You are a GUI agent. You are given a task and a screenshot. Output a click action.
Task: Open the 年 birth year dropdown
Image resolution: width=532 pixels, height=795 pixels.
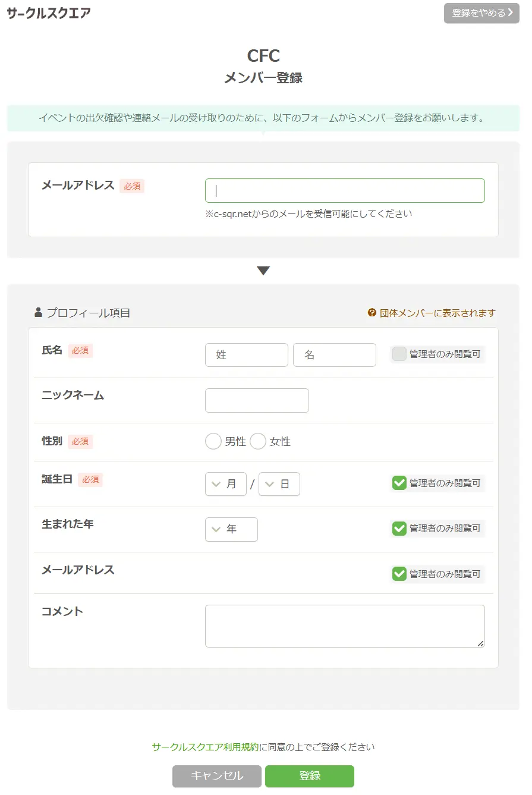coord(231,529)
